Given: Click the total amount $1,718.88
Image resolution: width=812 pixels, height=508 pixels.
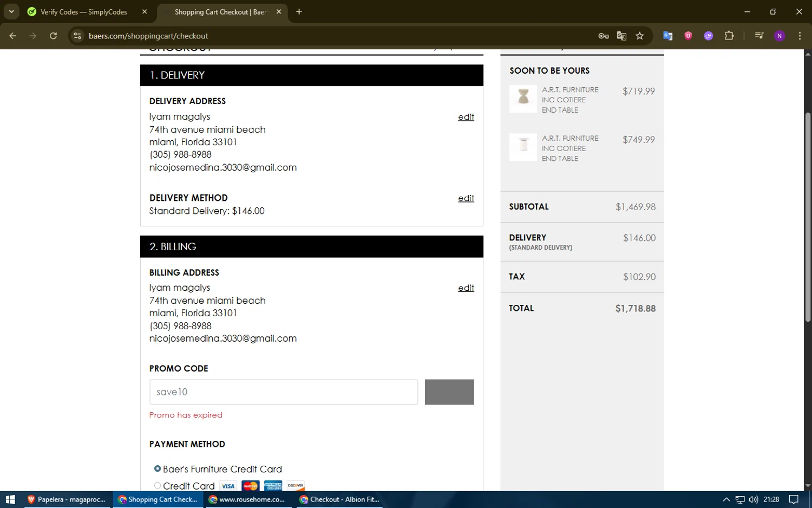Looking at the screenshot, I should (x=635, y=308).
